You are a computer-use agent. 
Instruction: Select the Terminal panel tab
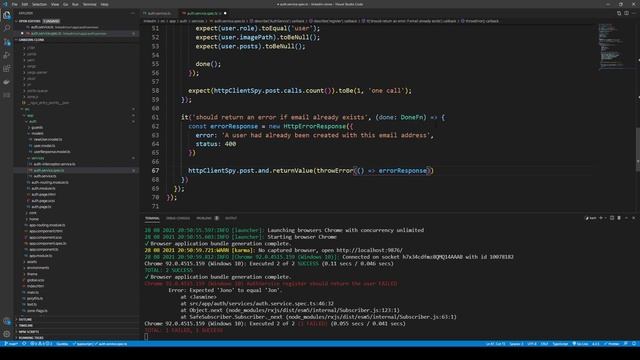coord(152,218)
